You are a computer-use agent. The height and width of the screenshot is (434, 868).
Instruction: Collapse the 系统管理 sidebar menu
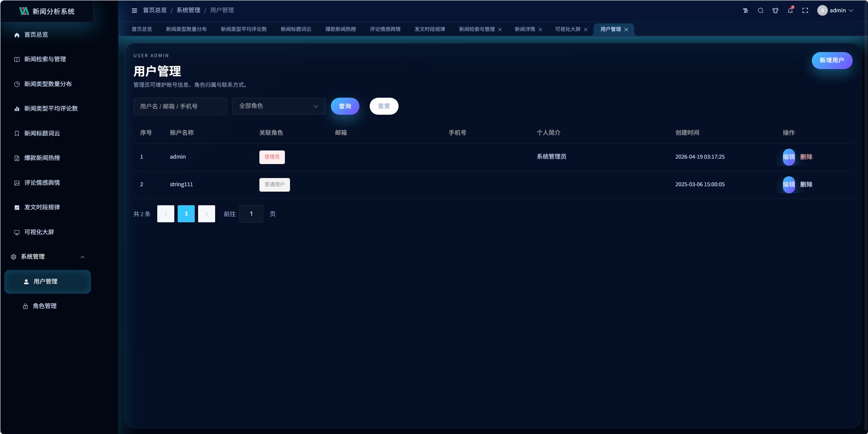point(82,257)
